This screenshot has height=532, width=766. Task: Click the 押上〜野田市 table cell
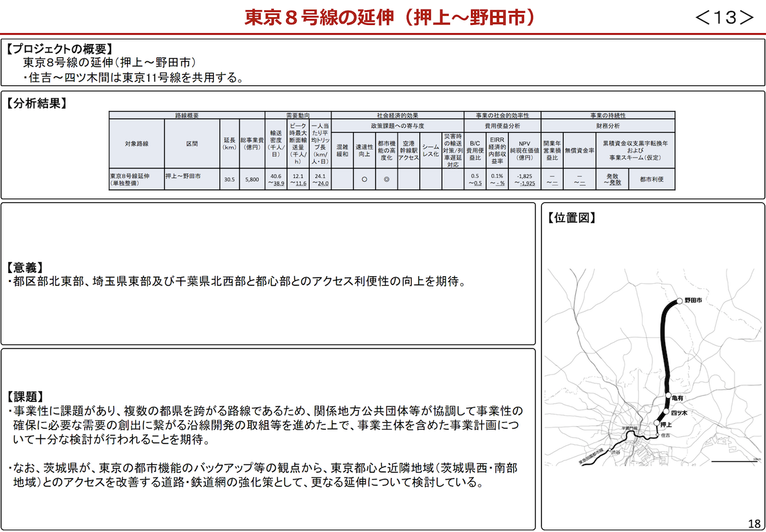pyautogui.click(x=192, y=179)
